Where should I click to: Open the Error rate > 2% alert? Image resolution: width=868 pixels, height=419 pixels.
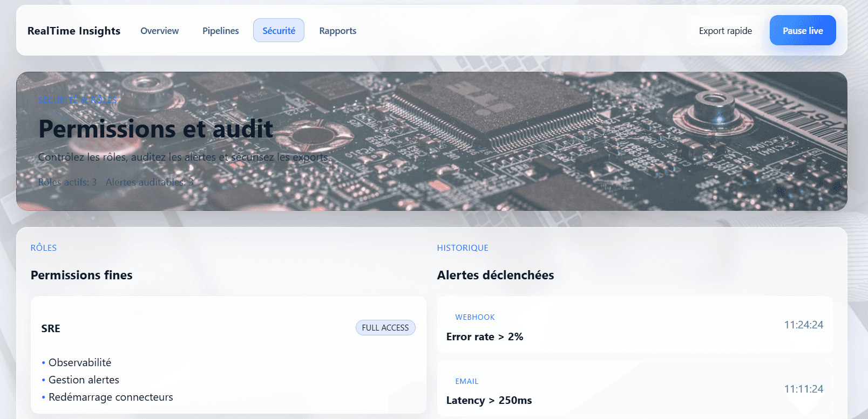(635, 325)
